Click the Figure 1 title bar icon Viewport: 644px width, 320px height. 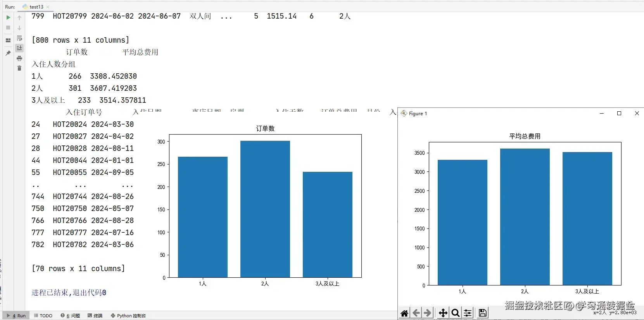click(404, 113)
